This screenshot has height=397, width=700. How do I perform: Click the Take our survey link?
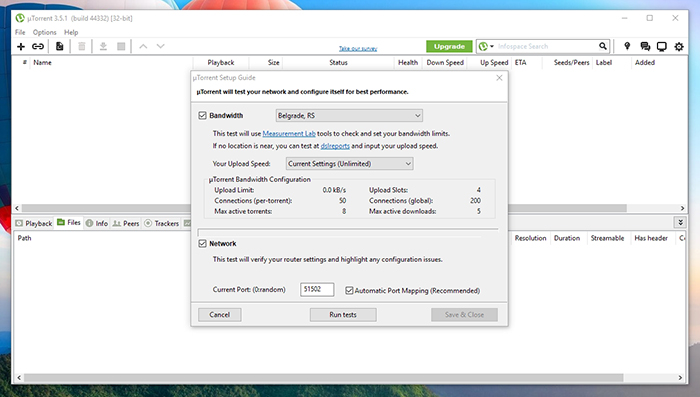tap(358, 48)
